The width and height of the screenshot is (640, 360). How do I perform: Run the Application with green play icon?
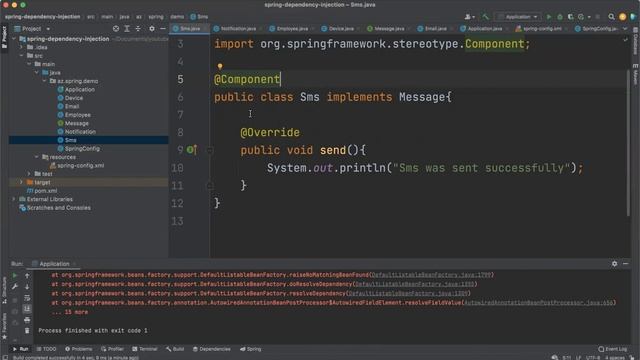click(549, 17)
